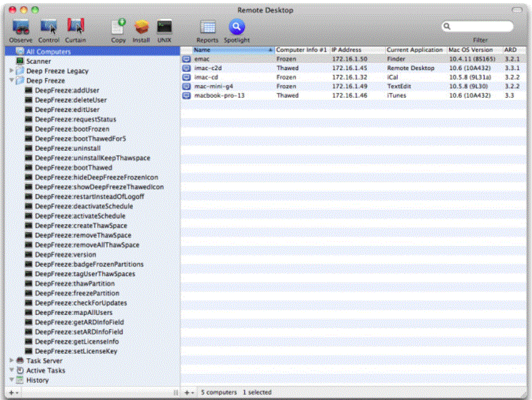Click the DeepFreeze:bootFrozen task icon

pos(29,129)
